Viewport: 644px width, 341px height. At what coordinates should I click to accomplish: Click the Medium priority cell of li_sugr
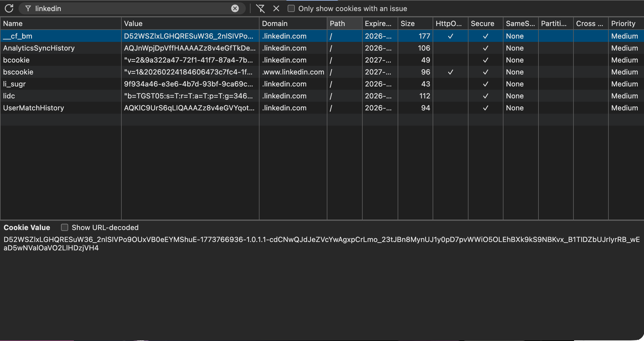(x=625, y=84)
